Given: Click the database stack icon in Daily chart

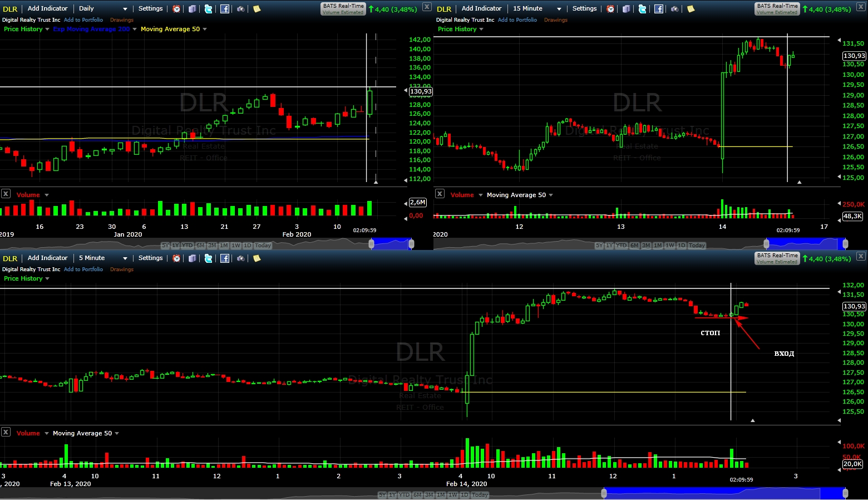Looking at the screenshot, I should point(192,9).
